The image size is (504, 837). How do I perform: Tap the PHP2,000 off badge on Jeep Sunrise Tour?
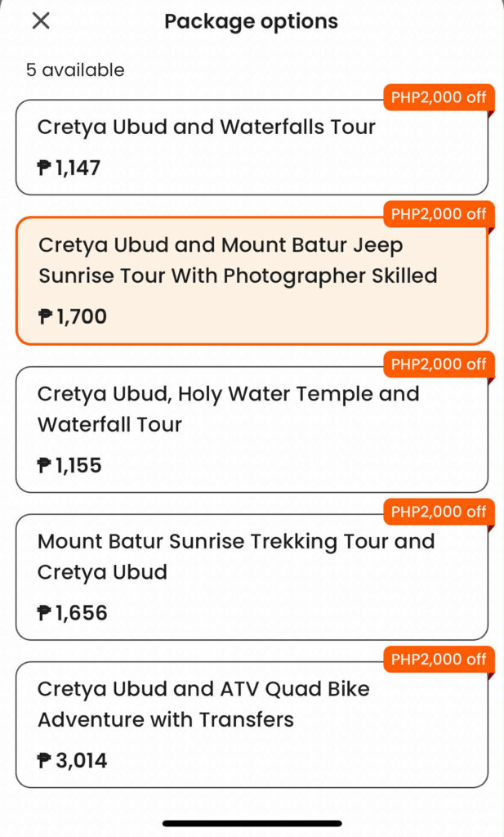click(x=439, y=214)
